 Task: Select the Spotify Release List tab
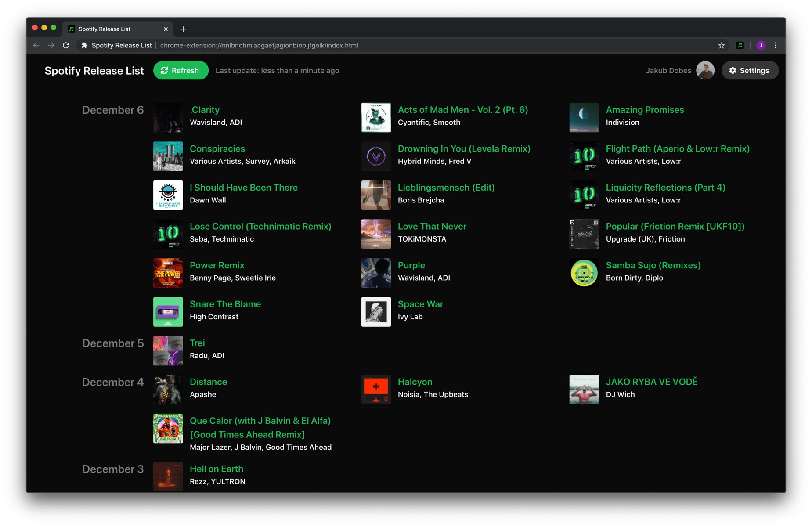pyautogui.click(x=118, y=29)
